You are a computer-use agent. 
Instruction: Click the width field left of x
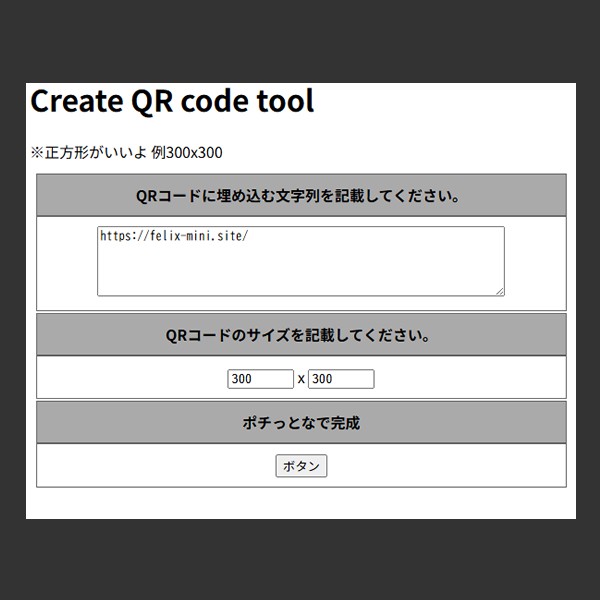click(260, 379)
